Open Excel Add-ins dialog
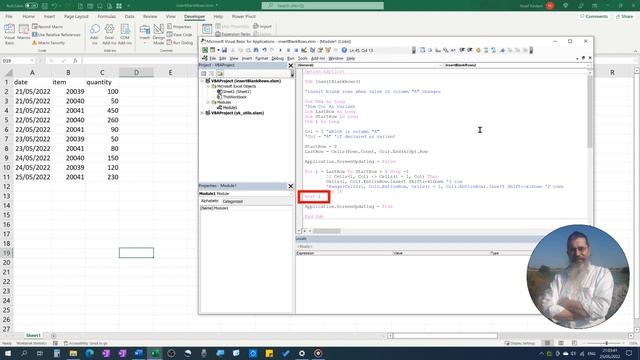The image size is (640, 360). click(x=109, y=34)
